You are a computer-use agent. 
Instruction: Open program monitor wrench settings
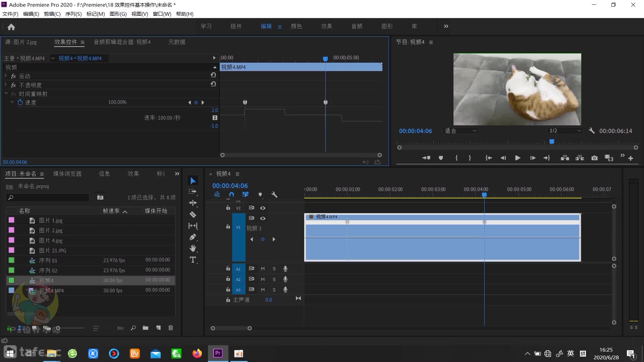tap(592, 131)
